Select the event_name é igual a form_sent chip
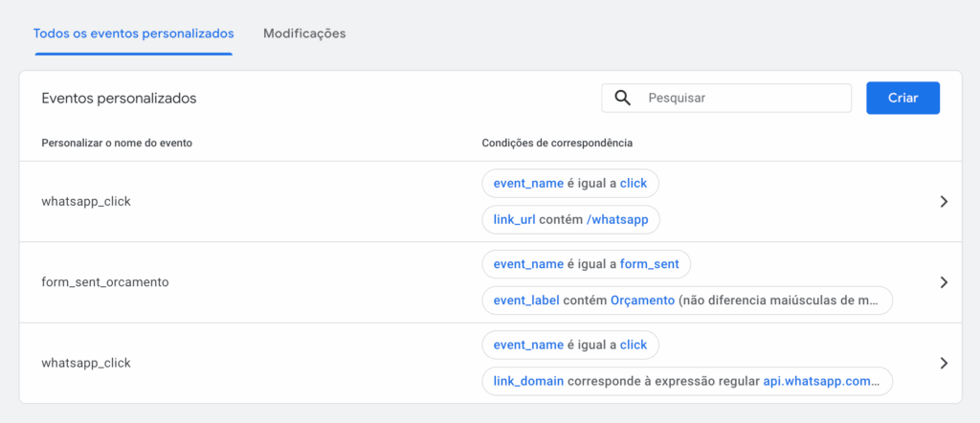This screenshot has width=980, height=423. (586, 263)
